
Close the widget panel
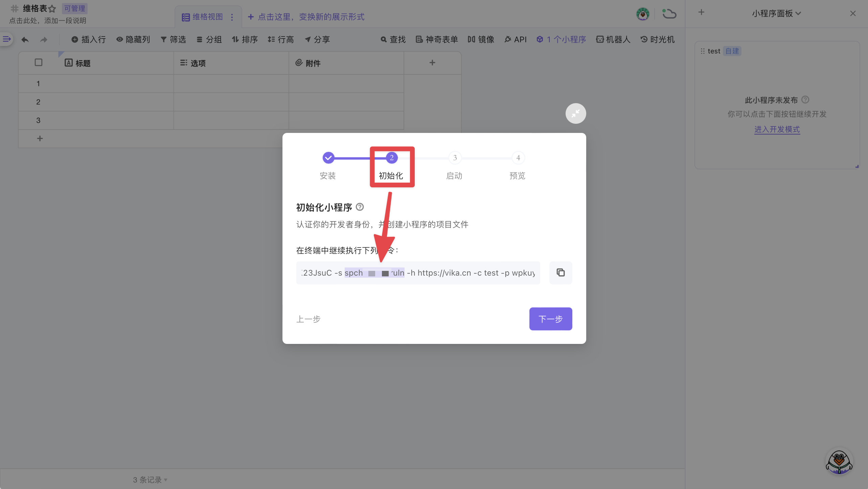[853, 13]
